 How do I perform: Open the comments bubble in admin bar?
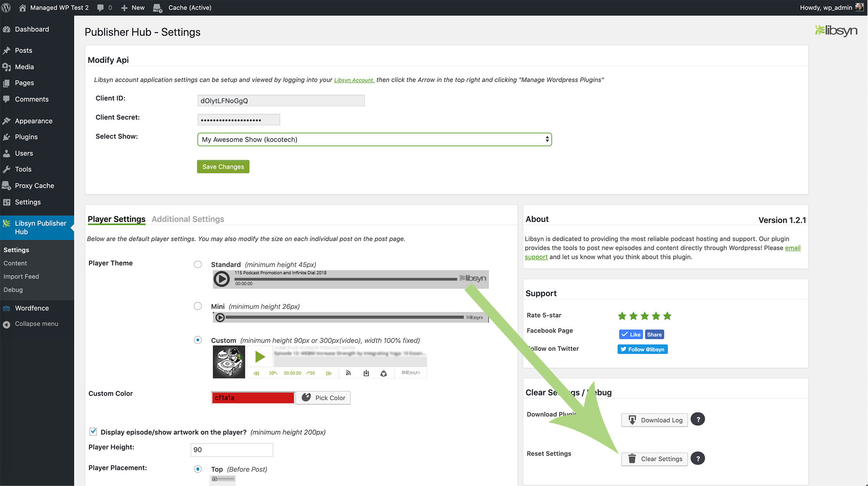[101, 8]
